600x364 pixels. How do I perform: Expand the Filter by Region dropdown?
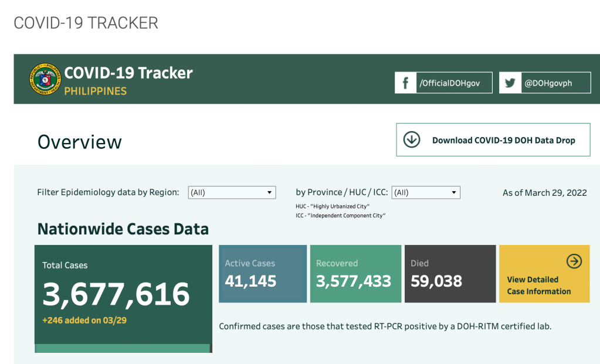coord(232,192)
